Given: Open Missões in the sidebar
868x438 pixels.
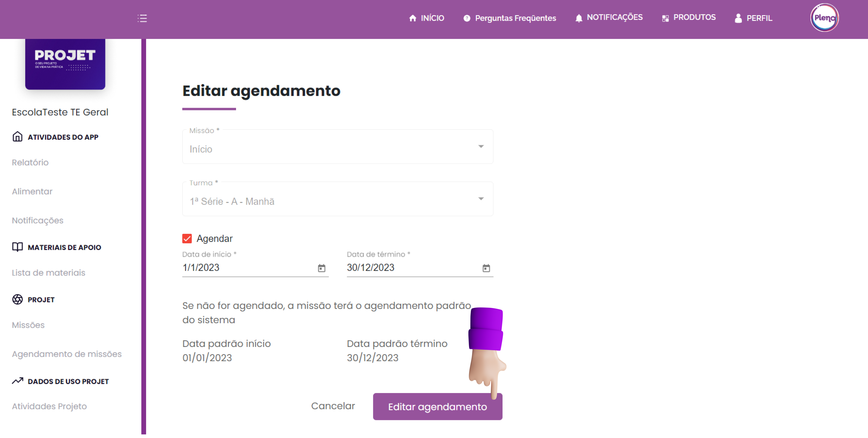Looking at the screenshot, I should tap(28, 325).
